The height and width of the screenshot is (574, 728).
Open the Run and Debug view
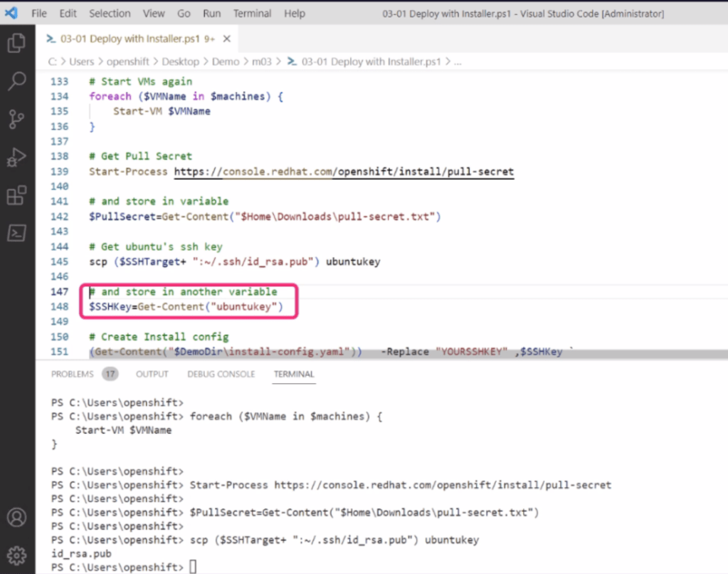point(16,157)
